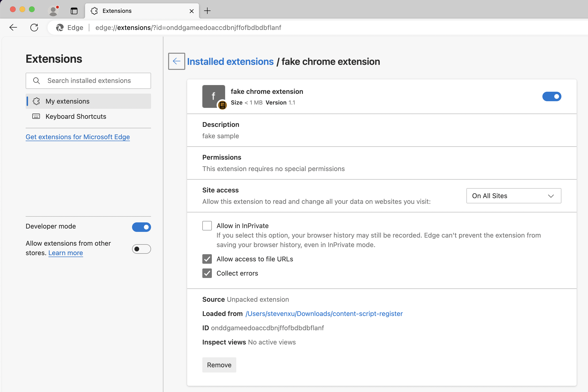
Task: Click the extension's f icon thumbnail
Action: point(213,96)
